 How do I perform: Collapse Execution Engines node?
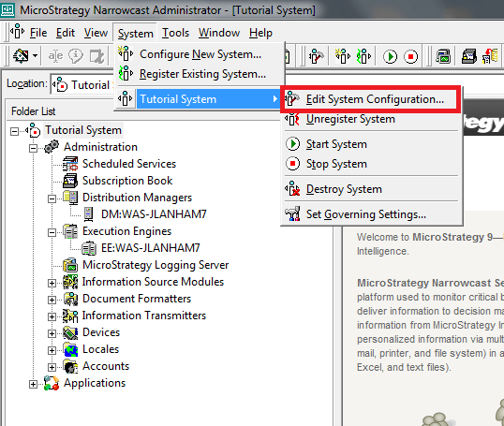tap(52, 232)
